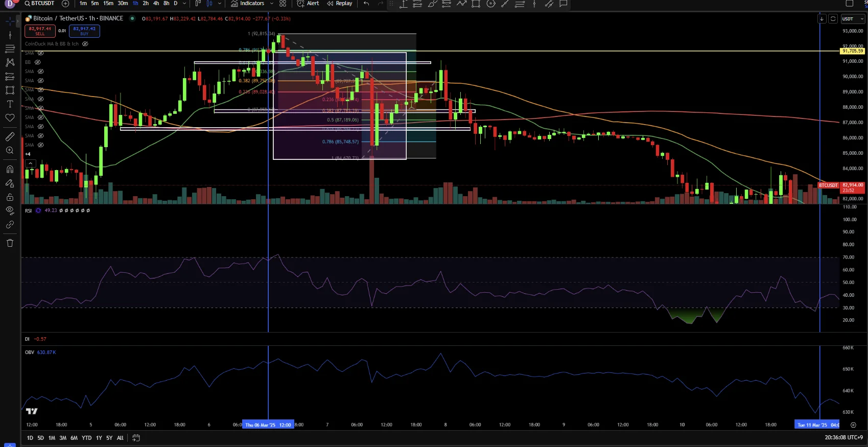
Task: Select the polyline path tool in favorites bar
Action: point(462,4)
